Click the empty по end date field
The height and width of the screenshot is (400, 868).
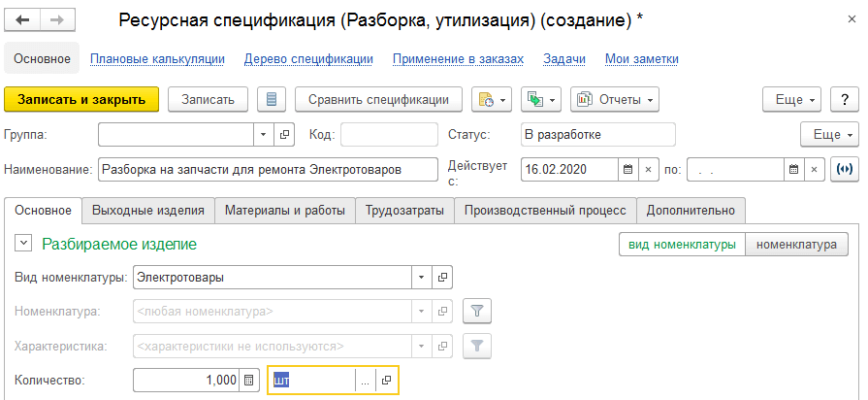point(735,170)
